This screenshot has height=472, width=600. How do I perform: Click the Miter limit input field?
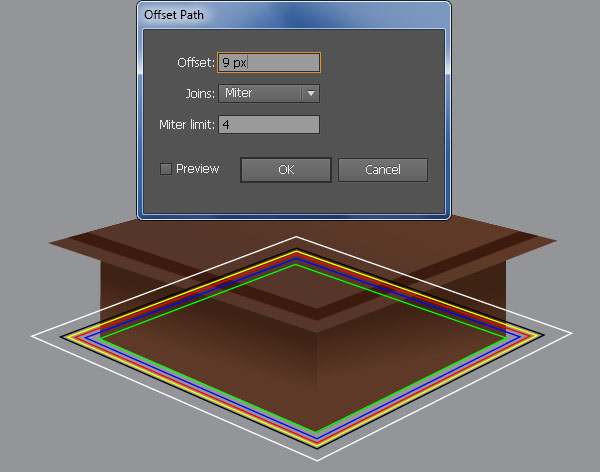coord(269,124)
